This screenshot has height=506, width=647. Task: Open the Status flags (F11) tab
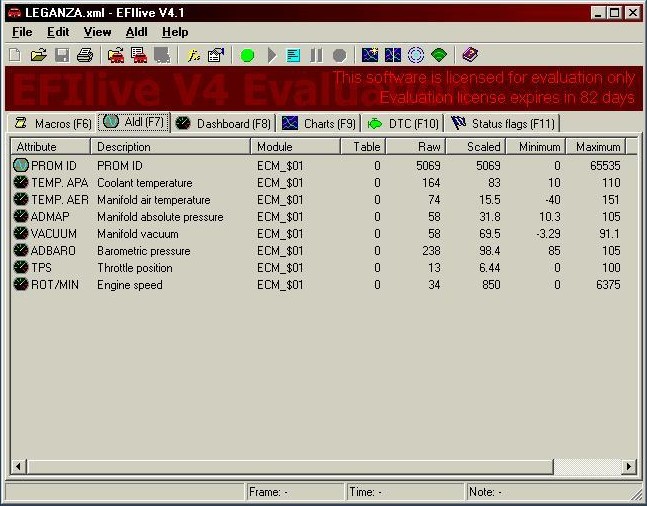pos(503,123)
